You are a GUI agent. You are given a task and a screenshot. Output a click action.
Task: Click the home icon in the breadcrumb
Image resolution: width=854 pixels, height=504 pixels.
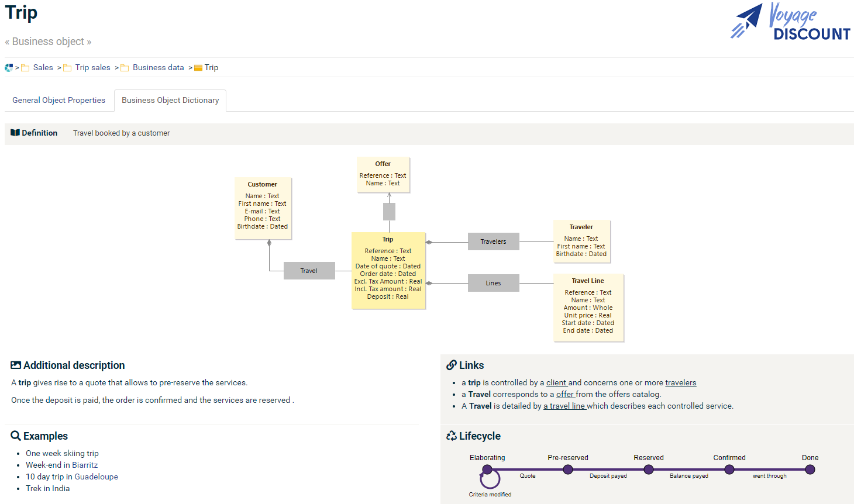9,68
